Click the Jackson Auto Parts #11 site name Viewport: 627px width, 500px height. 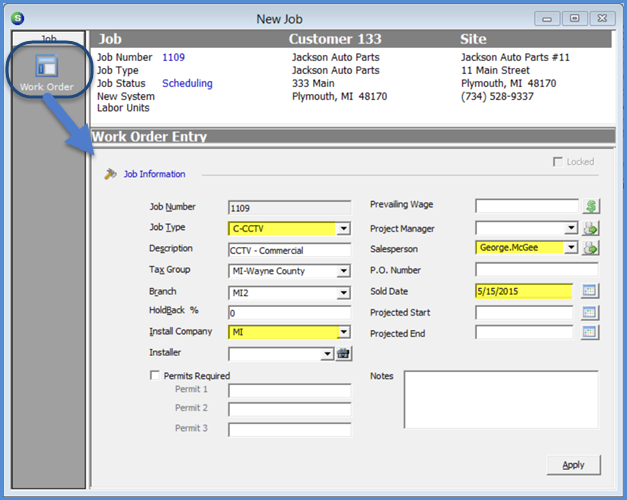515,57
